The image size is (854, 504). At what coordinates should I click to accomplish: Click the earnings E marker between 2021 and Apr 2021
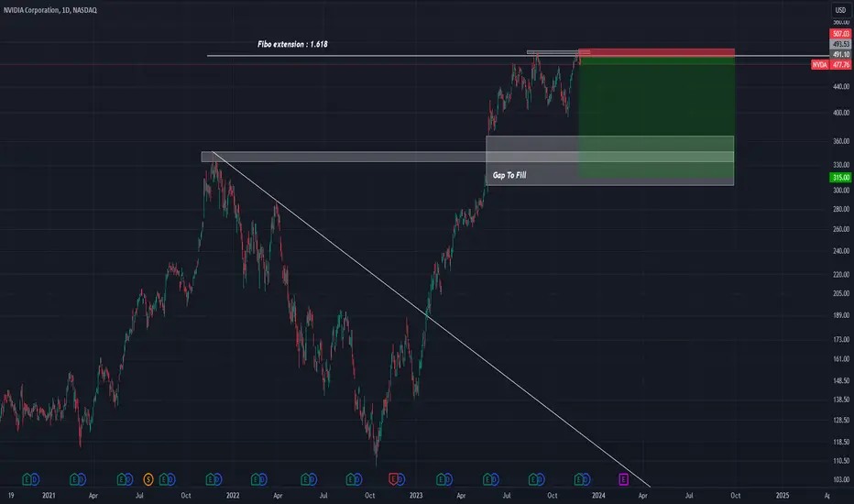[74, 479]
